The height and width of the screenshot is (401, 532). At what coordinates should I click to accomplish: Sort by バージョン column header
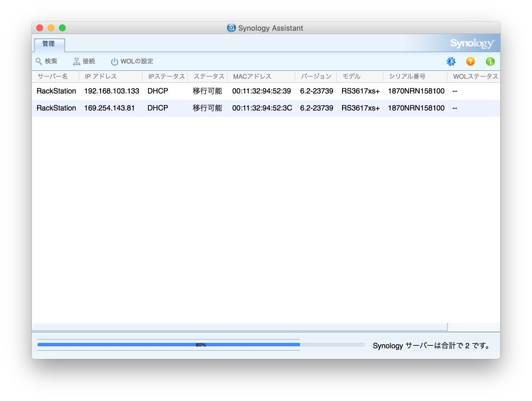(316, 77)
